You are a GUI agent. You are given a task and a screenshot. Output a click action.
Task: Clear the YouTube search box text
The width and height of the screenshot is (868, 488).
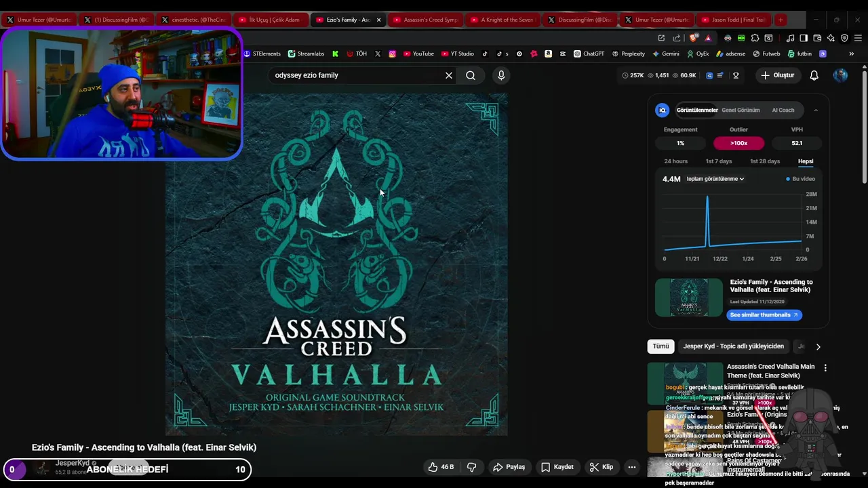448,75
